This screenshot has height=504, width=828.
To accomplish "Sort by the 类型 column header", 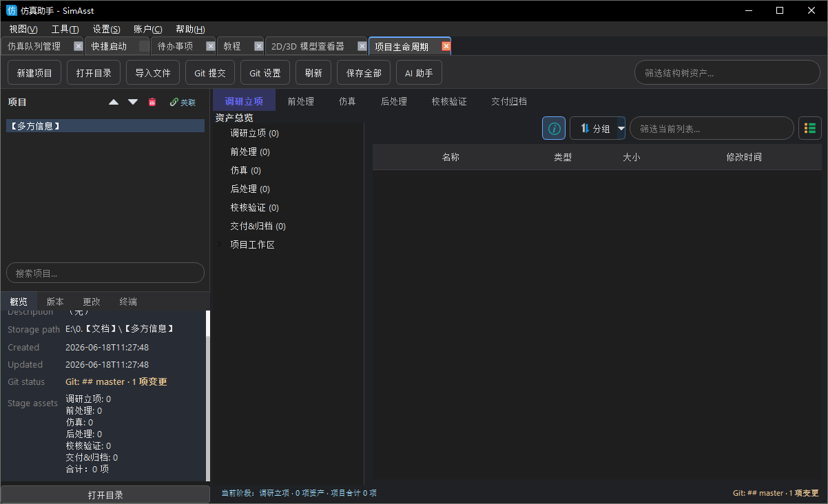I will point(563,157).
